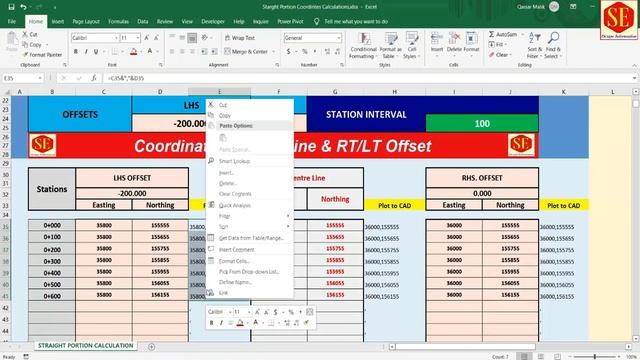
Task: Switch to the Formulas tab
Action: pyautogui.click(x=118, y=21)
